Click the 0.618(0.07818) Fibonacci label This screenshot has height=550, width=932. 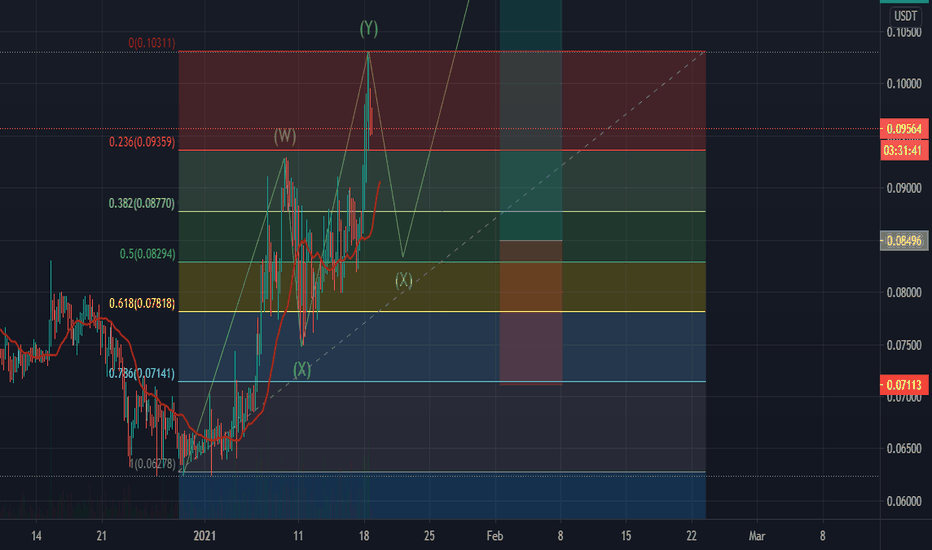click(142, 304)
